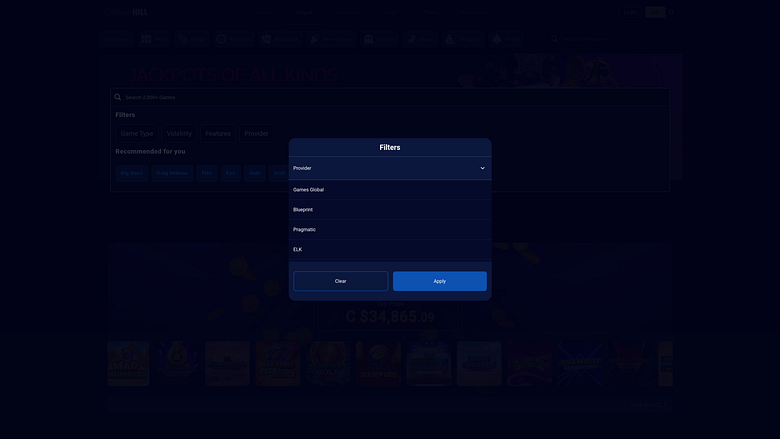The image size is (780, 439).
Task: Open the Jackpots category with its moneybag icon
Action: [x=464, y=39]
